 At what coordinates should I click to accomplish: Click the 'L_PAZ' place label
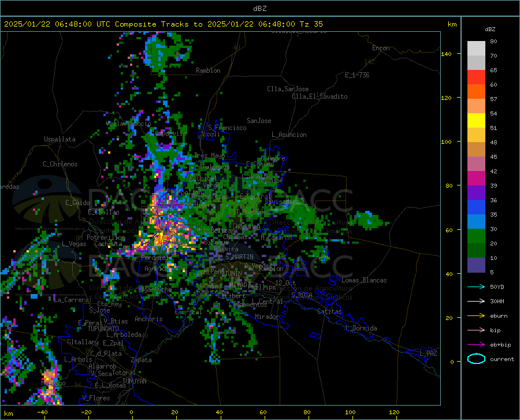pos(428,354)
